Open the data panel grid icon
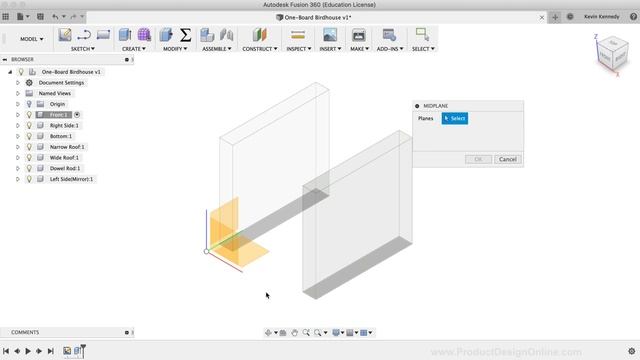The image size is (640, 360). [6, 17]
